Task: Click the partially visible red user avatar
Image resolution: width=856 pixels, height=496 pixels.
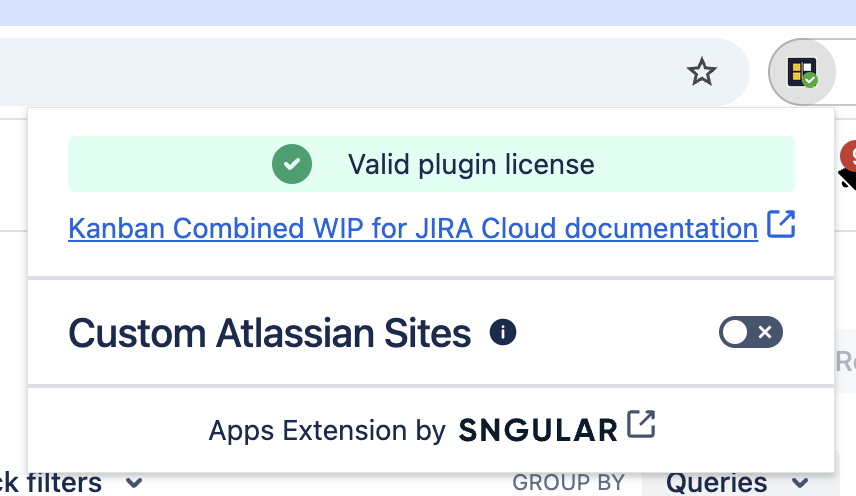Action: 848,154
